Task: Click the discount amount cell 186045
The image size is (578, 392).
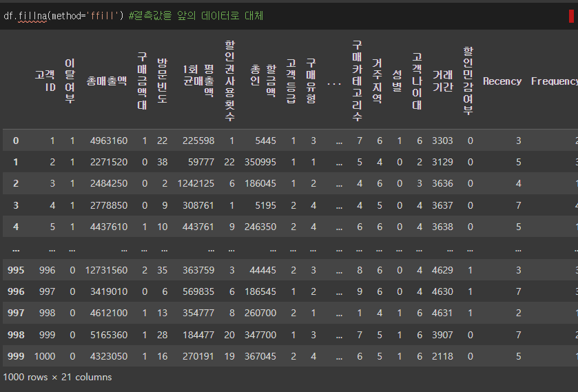Action: point(260,183)
